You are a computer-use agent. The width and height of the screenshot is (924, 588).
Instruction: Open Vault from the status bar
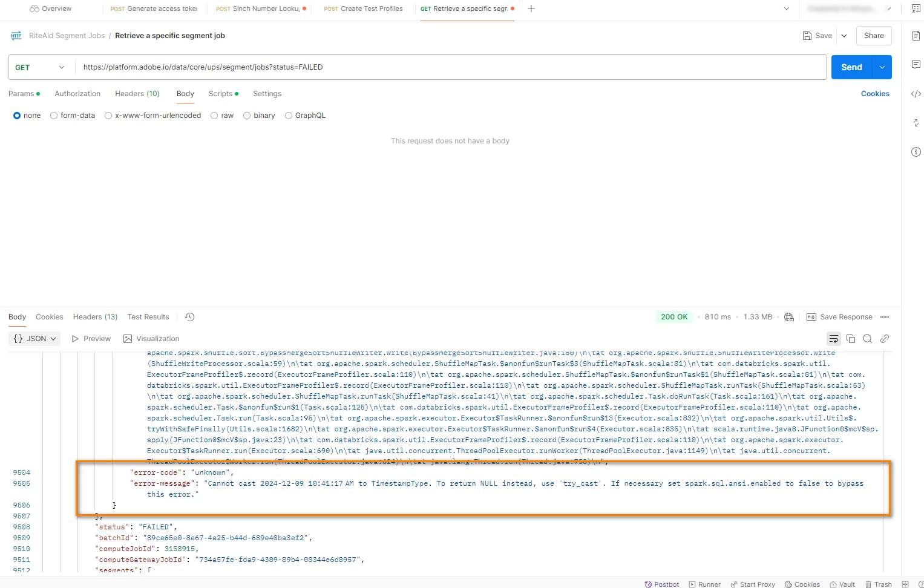(x=842, y=584)
